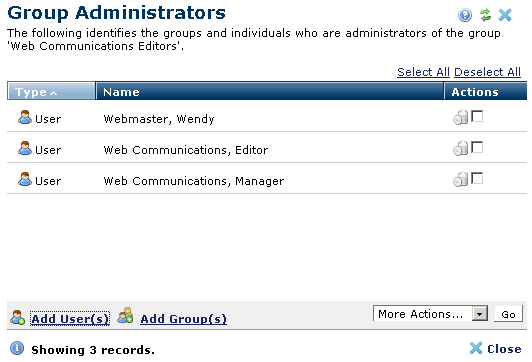Open the More Actions dropdown
Image resolution: width=532 pixels, height=362 pixels.
(x=431, y=313)
